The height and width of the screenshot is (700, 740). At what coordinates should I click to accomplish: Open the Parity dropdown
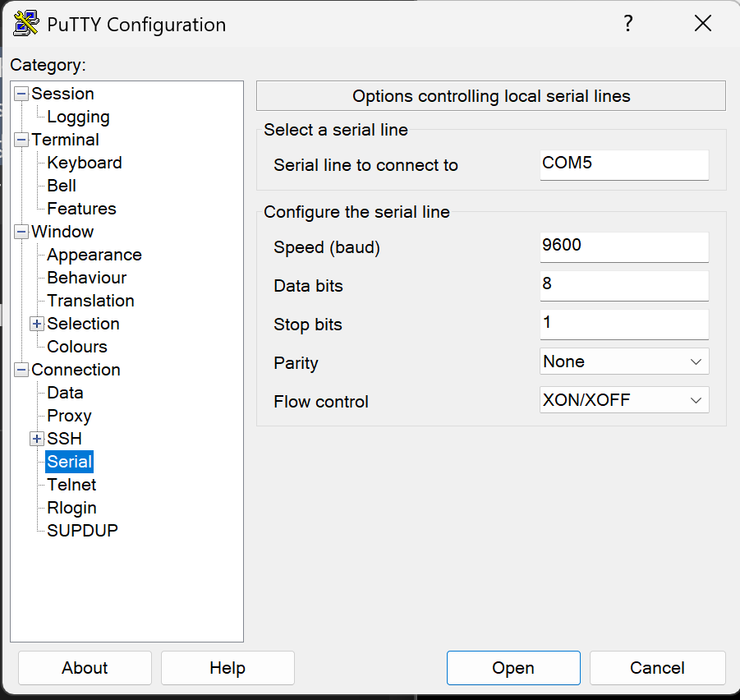coord(624,362)
